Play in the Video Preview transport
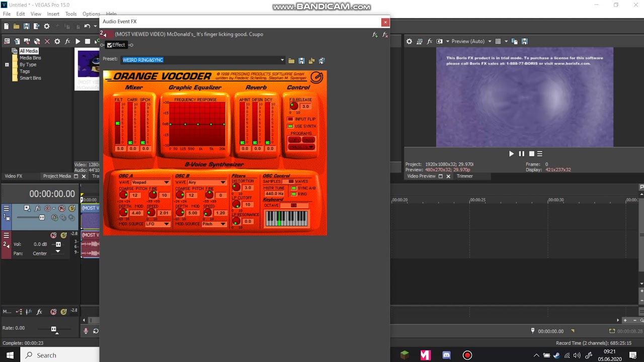 (x=511, y=154)
